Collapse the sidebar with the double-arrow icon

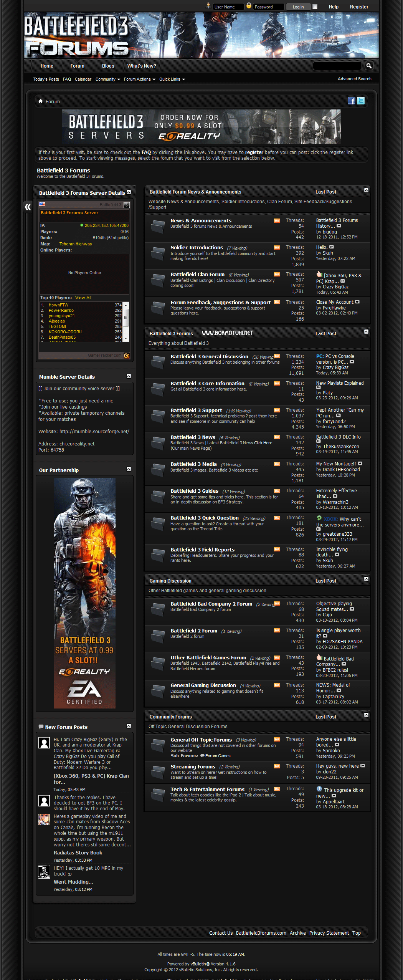coord(28,207)
